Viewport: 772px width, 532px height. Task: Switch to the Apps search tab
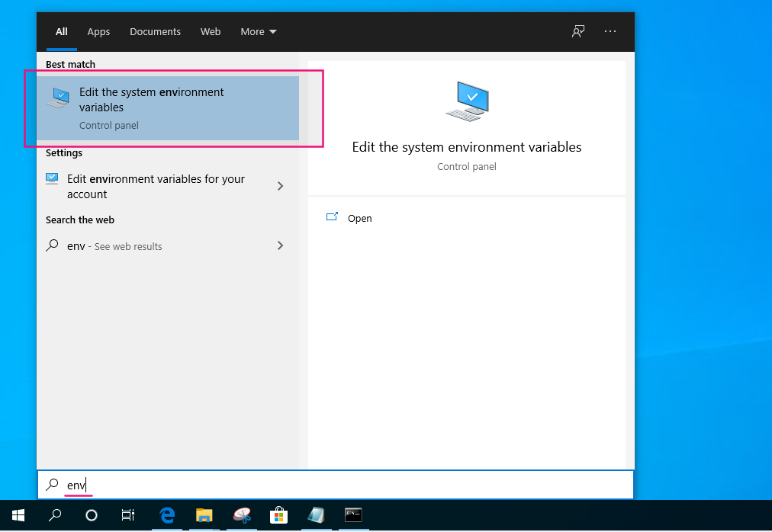pos(98,31)
